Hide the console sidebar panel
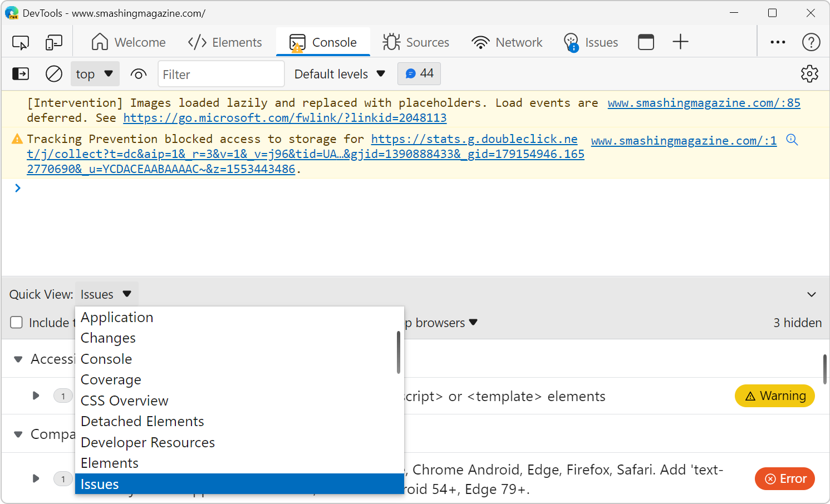This screenshot has width=830, height=504. point(21,73)
